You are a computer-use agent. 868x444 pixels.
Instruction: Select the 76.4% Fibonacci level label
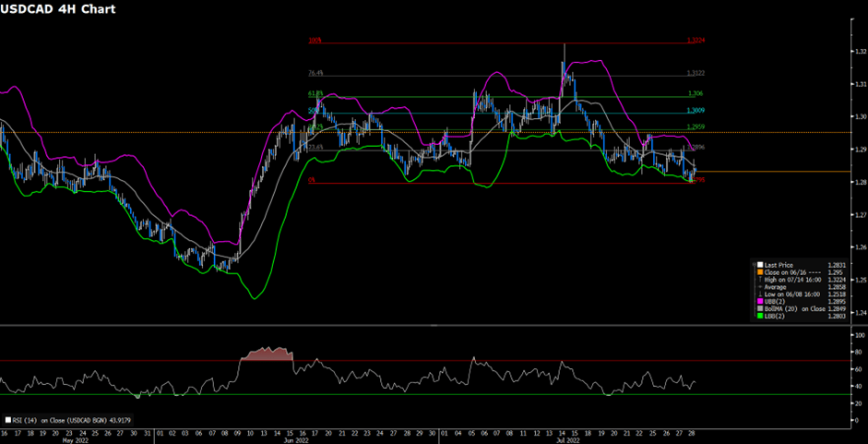tap(315, 74)
